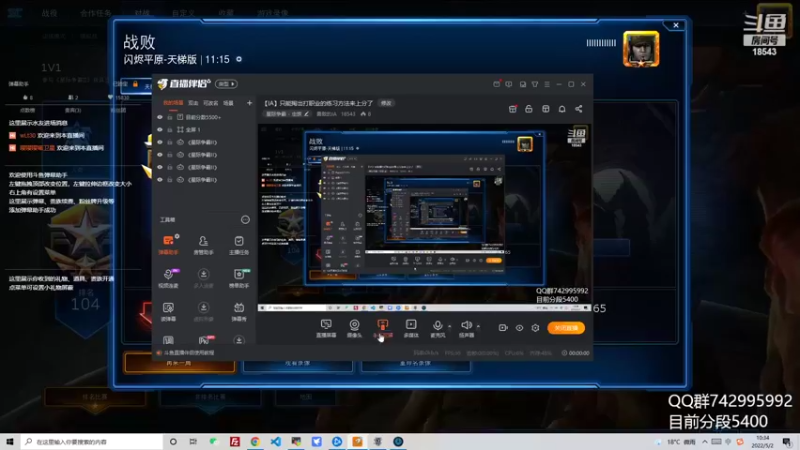This screenshot has height=450, width=800.
Task: Select the 目前分数5500+ source row
Action: (x=204, y=117)
